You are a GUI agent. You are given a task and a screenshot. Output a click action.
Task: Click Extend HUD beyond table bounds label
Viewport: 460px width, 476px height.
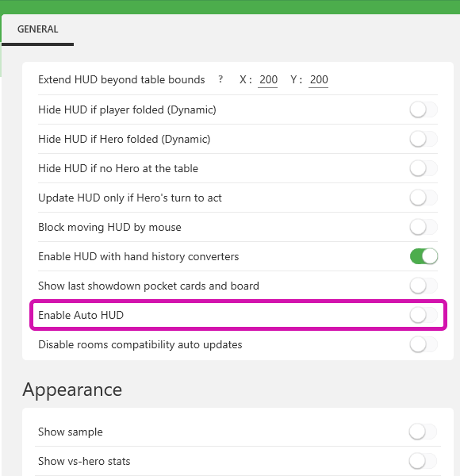121,79
